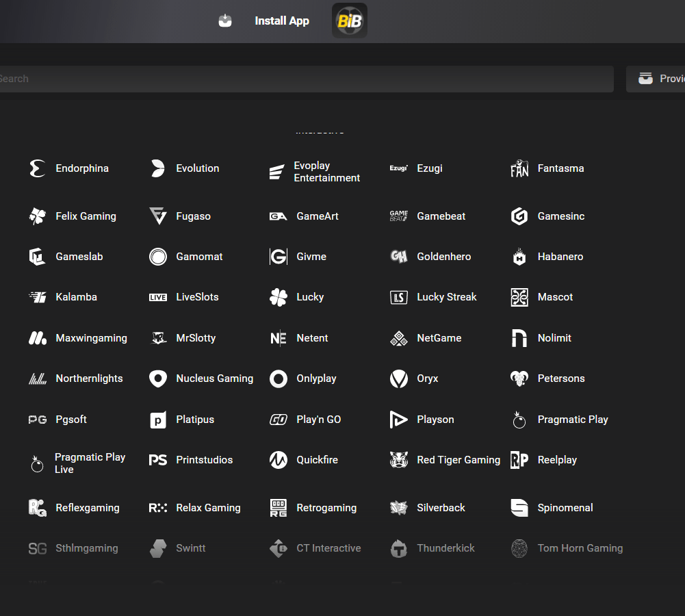Click the GameArt GA logo

[x=278, y=216]
